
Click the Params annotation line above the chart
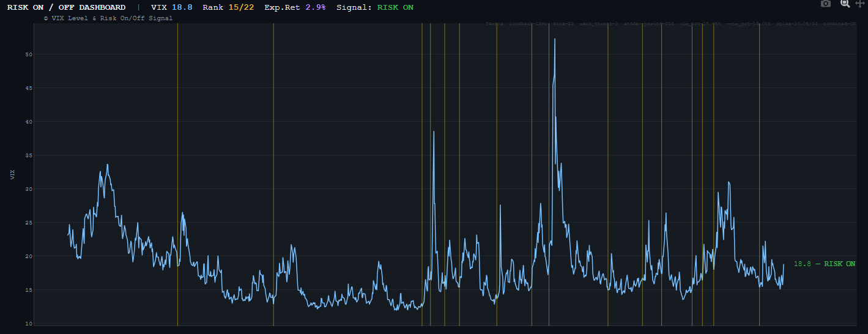pyautogui.click(x=670, y=24)
